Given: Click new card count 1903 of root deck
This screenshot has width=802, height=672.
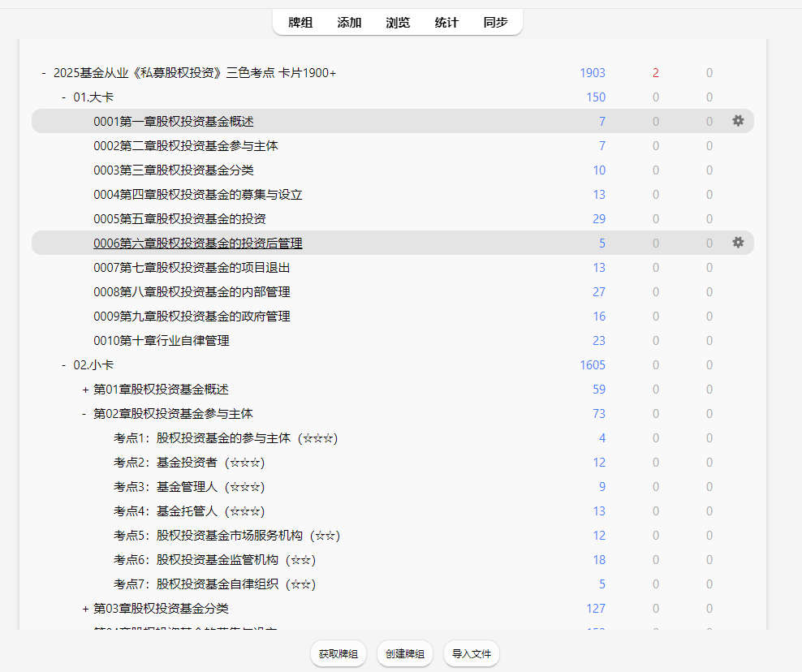Looking at the screenshot, I should [593, 73].
